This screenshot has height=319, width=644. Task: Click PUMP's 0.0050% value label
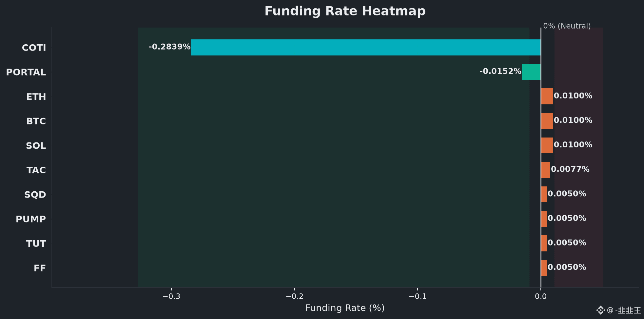567,218
